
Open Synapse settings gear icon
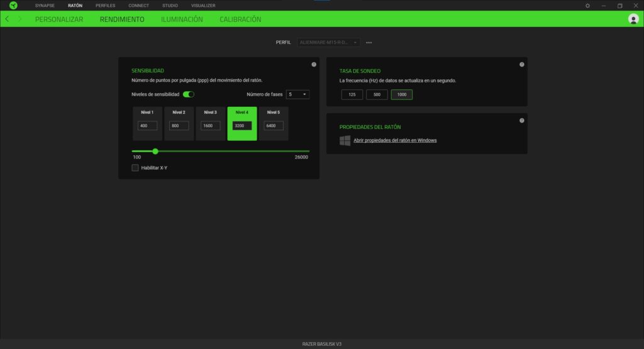point(587,5)
